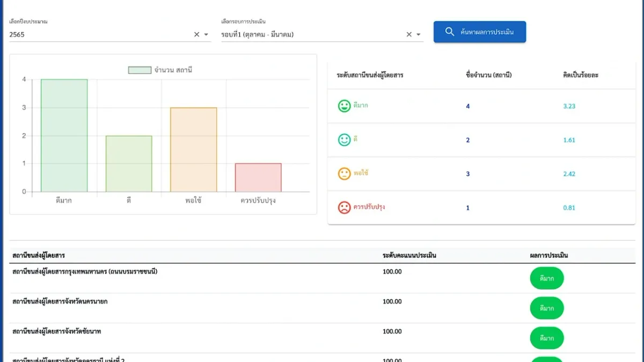Image resolution: width=644 pixels, height=362 pixels.
Task: Click the ระดับคะแนนประเมิน column header
Action: (409, 255)
